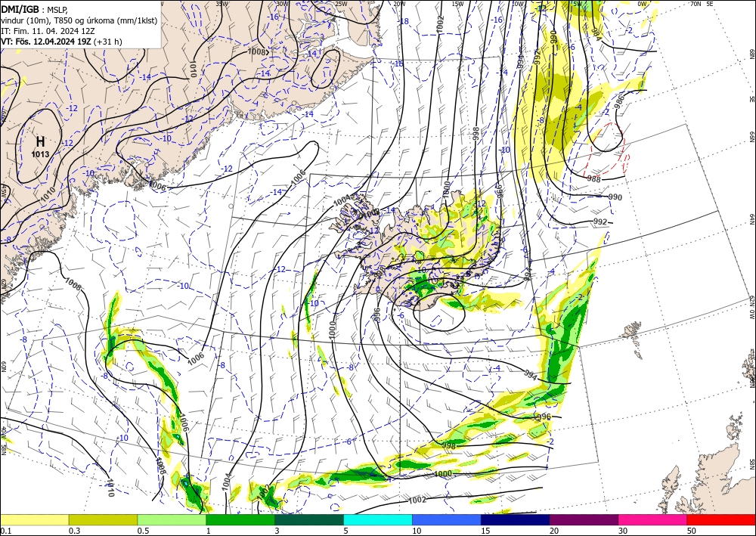Image resolution: width=756 pixels, height=536 pixels.
Task: Click the pink 30–50 mm legend swatch
Action: [x=653, y=519]
